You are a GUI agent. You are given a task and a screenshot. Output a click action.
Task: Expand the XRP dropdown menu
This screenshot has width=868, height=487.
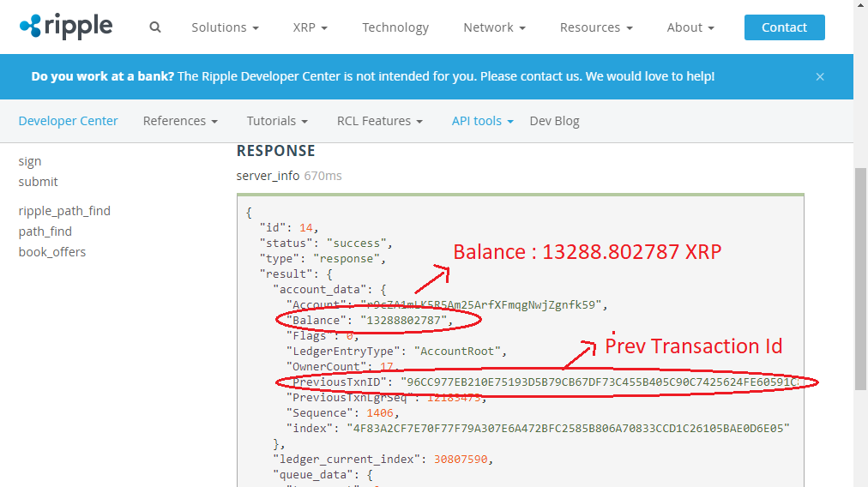[x=310, y=27]
